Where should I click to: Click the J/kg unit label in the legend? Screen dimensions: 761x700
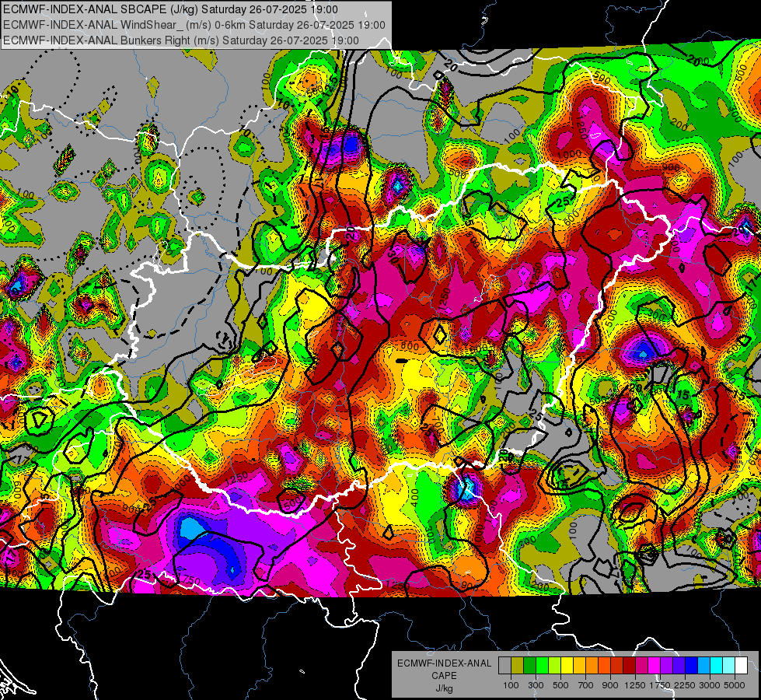(445, 688)
